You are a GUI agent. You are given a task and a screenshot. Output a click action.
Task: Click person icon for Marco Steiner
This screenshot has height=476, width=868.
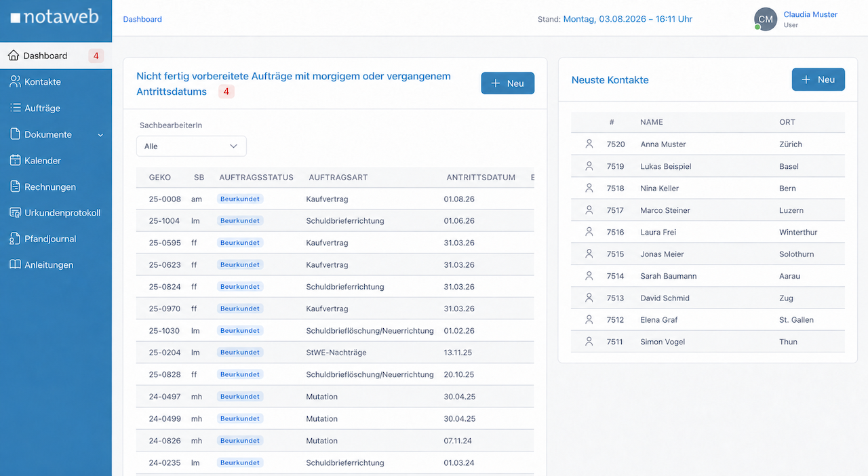tap(589, 210)
